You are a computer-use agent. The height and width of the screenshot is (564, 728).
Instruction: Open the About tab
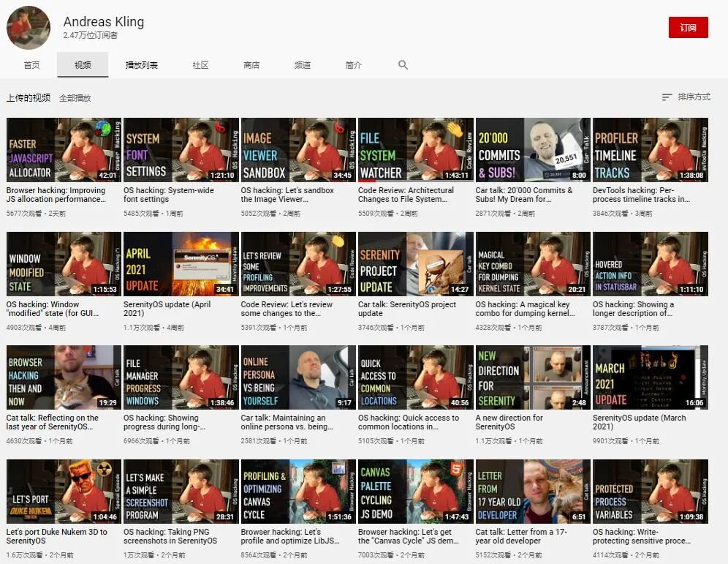click(x=353, y=65)
